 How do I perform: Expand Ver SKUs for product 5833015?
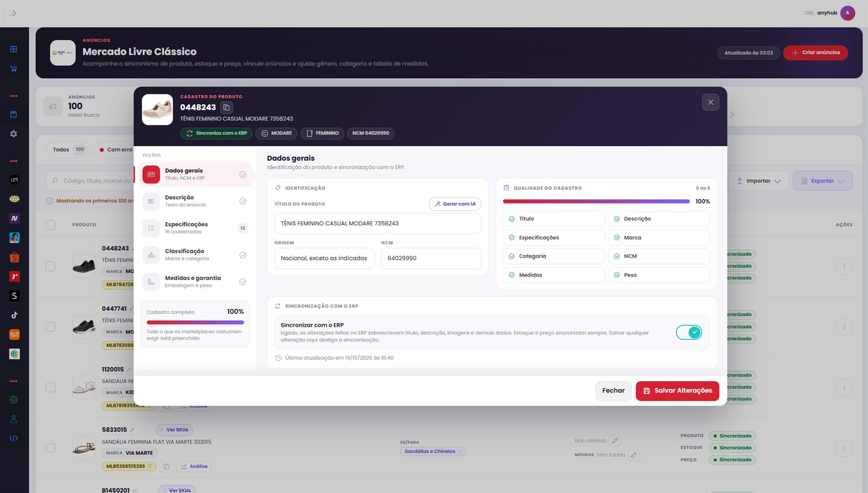tap(174, 430)
